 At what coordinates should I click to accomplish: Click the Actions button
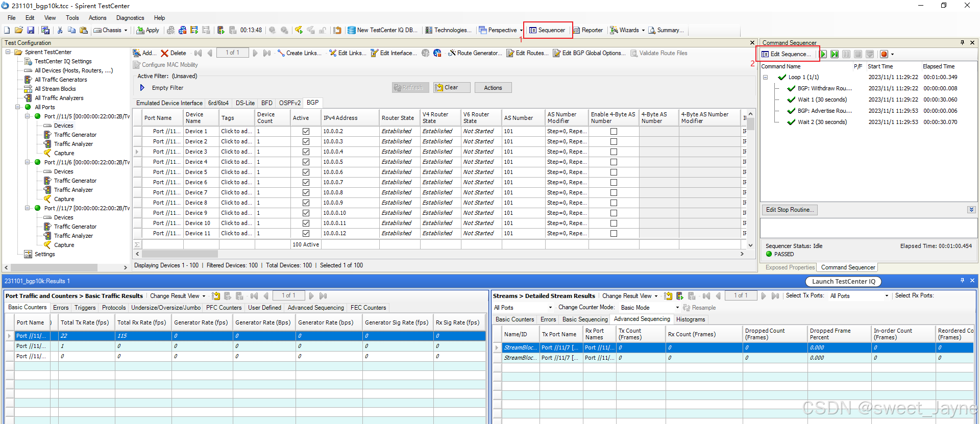[493, 88]
